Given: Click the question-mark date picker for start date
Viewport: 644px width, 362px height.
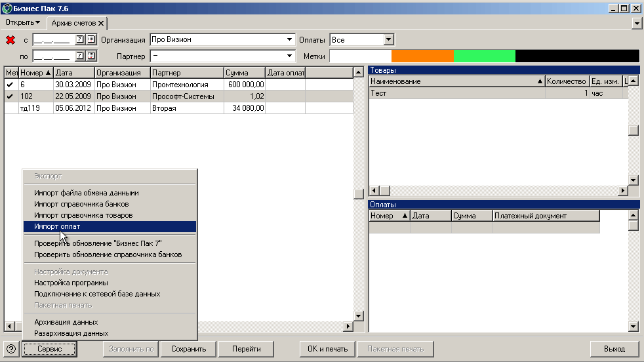Looking at the screenshot, I should click(80, 39).
